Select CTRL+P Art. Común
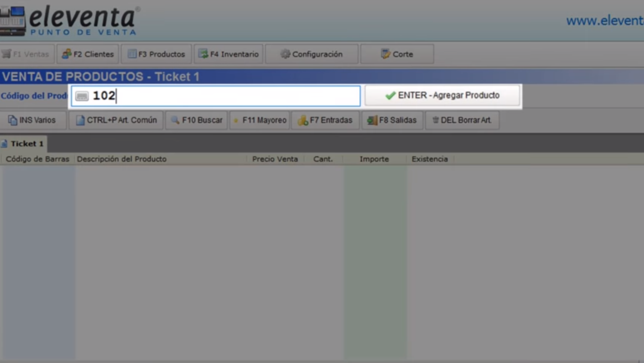This screenshot has height=363, width=644. tap(116, 120)
